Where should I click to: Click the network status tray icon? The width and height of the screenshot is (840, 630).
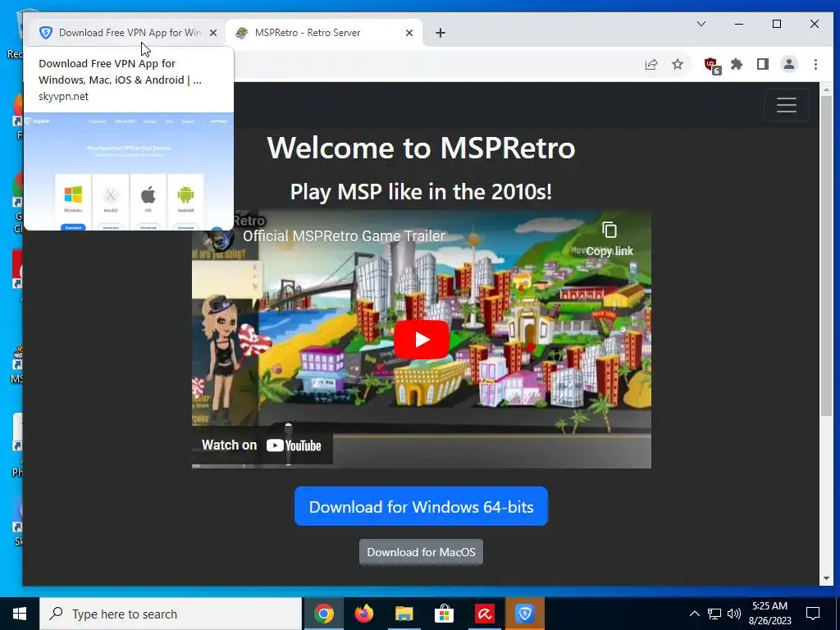(714, 614)
